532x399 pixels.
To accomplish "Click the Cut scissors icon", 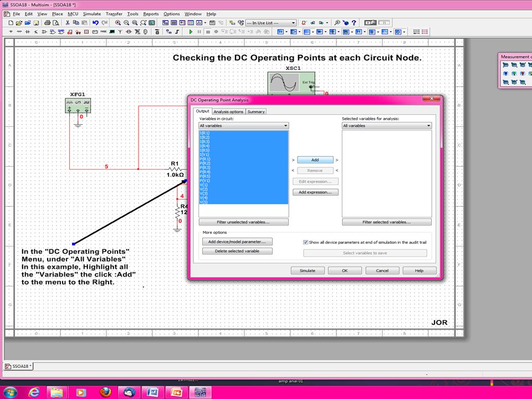I will point(68,23).
